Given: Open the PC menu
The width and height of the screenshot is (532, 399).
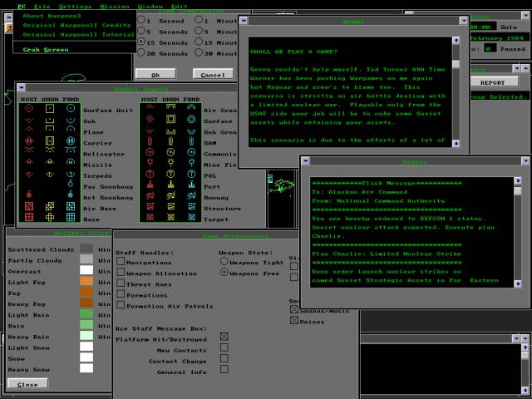Looking at the screenshot, I should [22, 7].
